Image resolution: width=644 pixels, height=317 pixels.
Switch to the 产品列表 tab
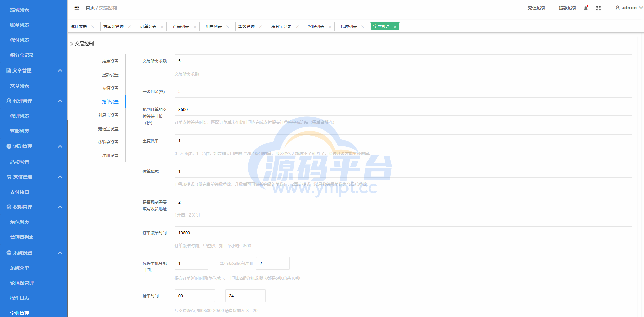point(181,27)
